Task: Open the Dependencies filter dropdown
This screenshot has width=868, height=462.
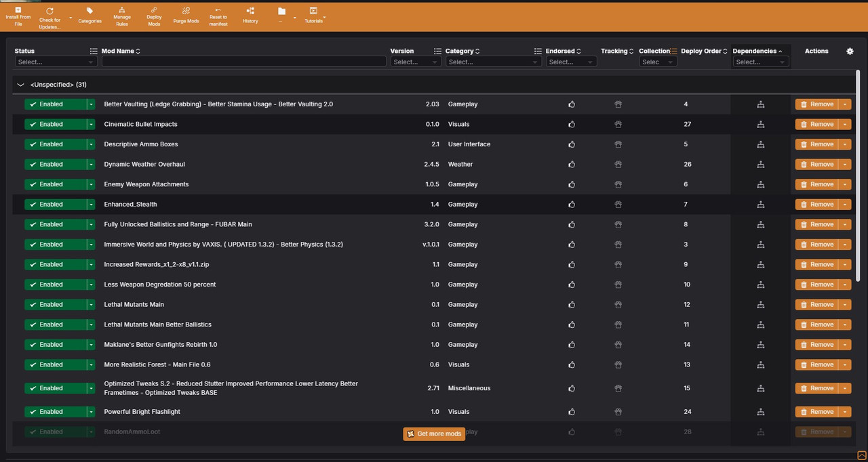Action: 761,62
